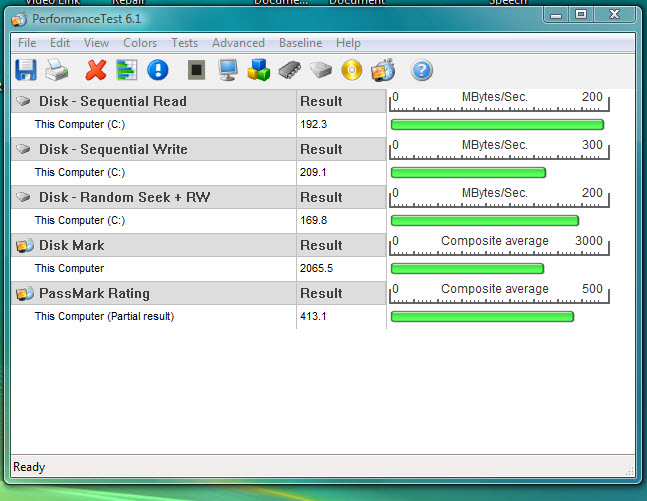The image size is (647, 501).
Task: Open the Edit menu
Action: coord(60,43)
